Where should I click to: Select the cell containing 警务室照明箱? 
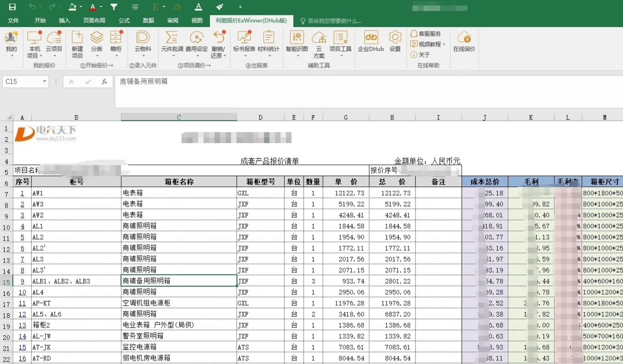point(179,336)
